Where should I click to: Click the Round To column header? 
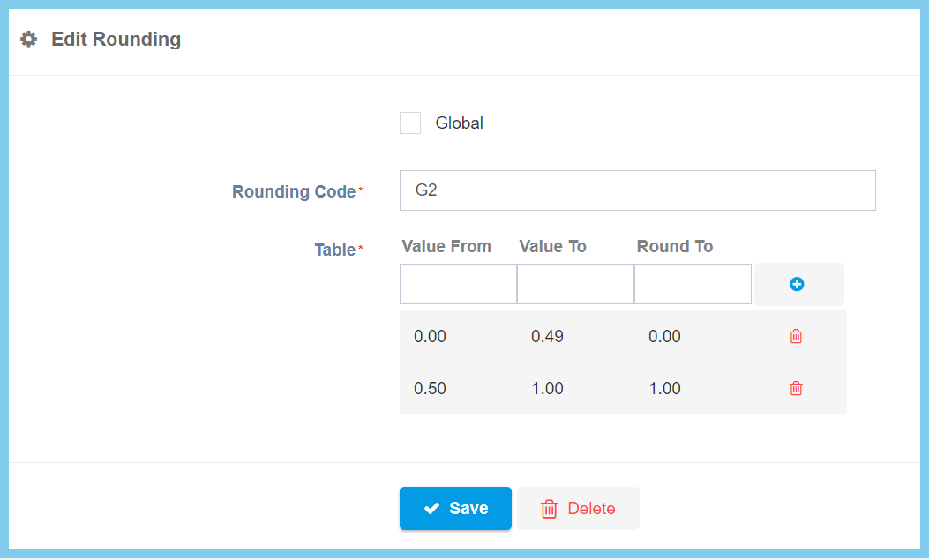tap(674, 246)
